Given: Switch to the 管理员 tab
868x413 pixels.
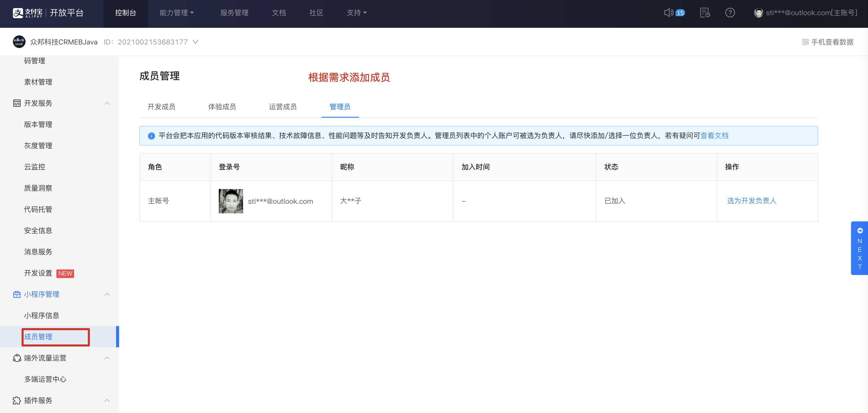Looking at the screenshot, I should pyautogui.click(x=340, y=107).
